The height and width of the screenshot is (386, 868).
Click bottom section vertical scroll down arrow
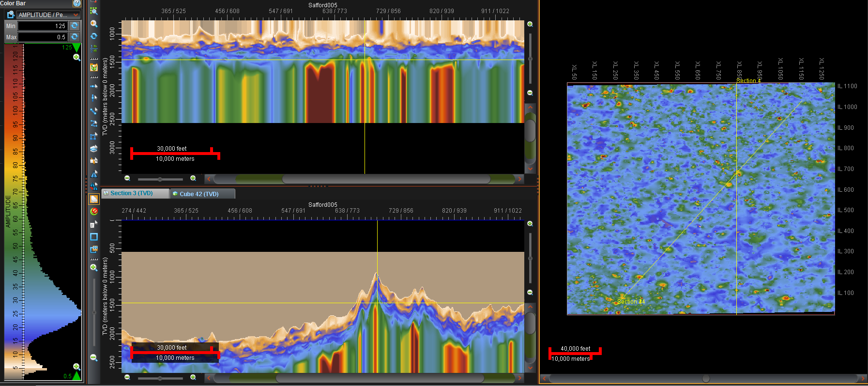[531, 368]
